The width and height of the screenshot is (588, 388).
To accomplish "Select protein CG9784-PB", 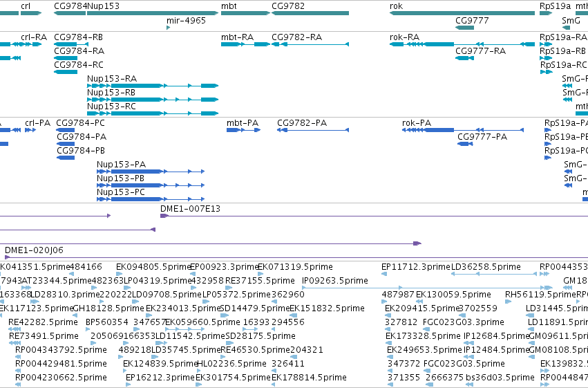I will (66, 158).
